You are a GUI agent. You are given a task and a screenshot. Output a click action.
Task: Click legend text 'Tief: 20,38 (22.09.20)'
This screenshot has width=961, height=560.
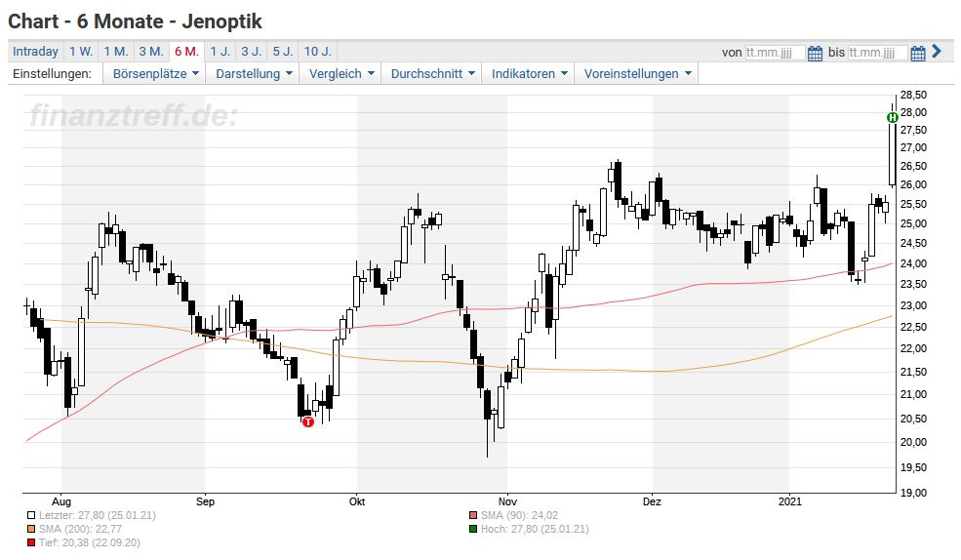(x=90, y=542)
